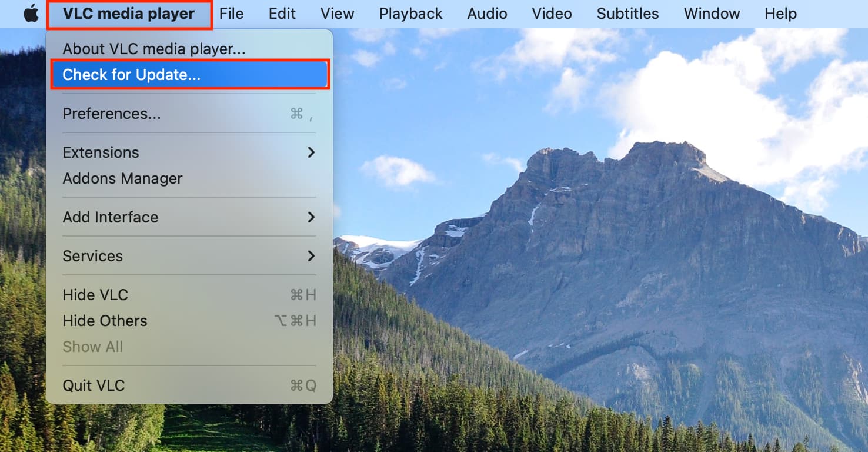Choose Hide VLC
Screen dimensions: 868x452
[189, 295]
